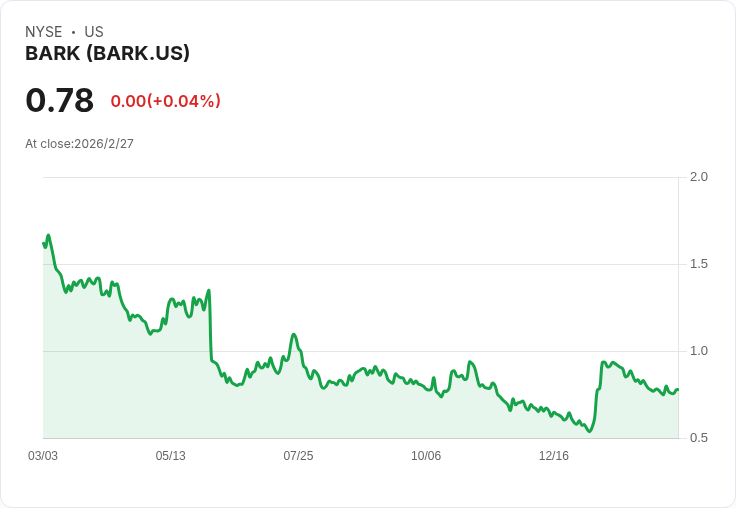Click the chart's highest peak near 03/03
Image resolution: width=736 pixels, height=508 pixels.
[48, 235]
